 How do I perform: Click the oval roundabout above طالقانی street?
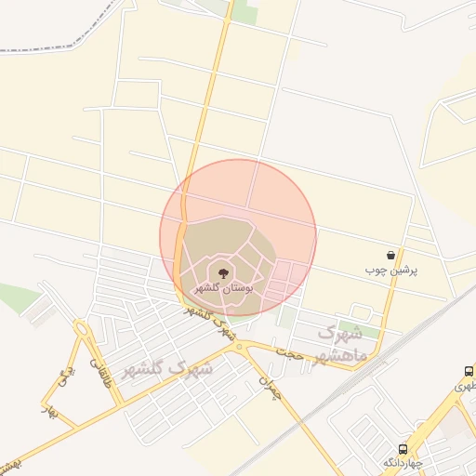coord(81,328)
